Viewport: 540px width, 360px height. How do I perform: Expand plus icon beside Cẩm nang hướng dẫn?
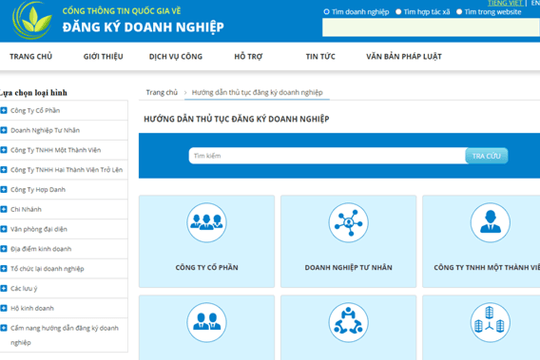[3, 328]
